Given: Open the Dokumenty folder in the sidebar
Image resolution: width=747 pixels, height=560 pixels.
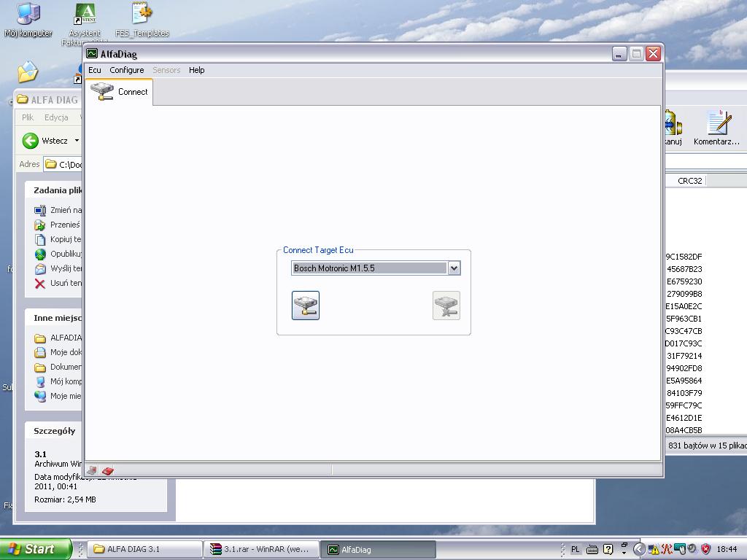Looking at the screenshot, I should [58, 367].
